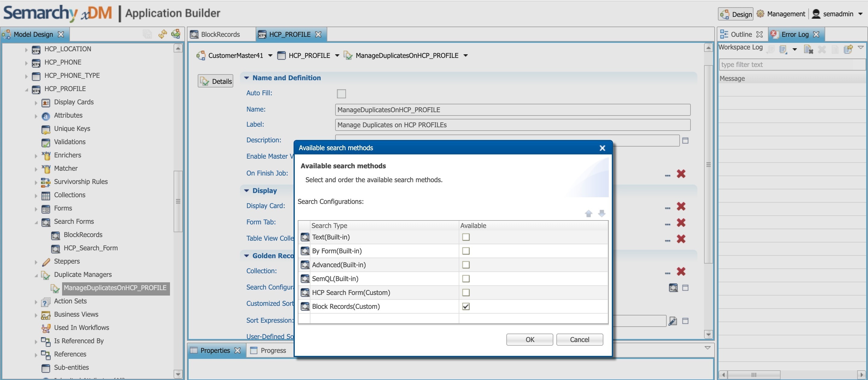
Task: Open the CustomerMaster41 breadcrumb dropdown
Action: coord(270,55)
